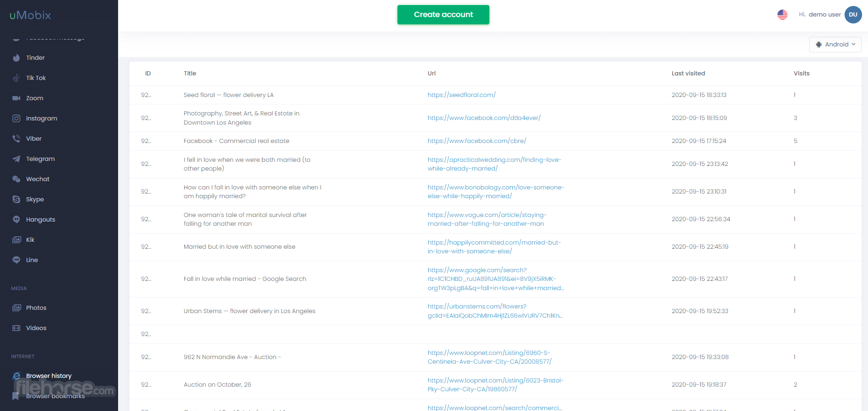This screenshot has height=411, width=868.
Task: Click the title "Seed floral — flower delivery LA"
Action: click(228, 95)
